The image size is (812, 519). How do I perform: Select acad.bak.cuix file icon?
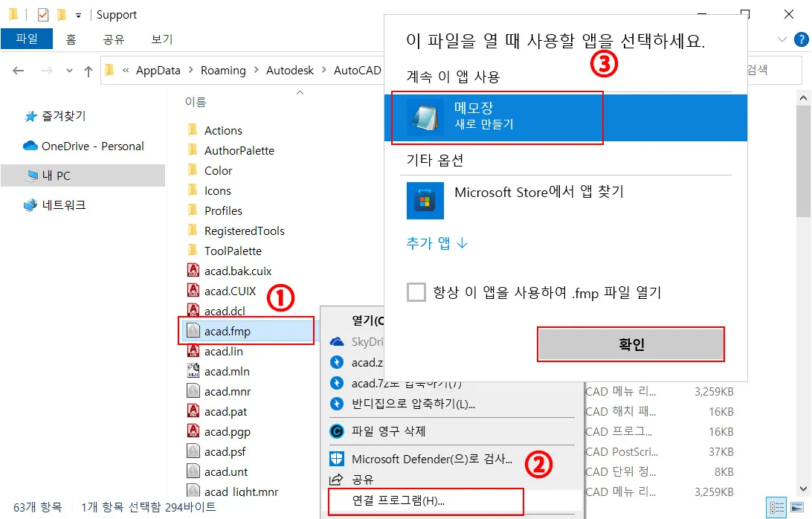pos(193,271)
